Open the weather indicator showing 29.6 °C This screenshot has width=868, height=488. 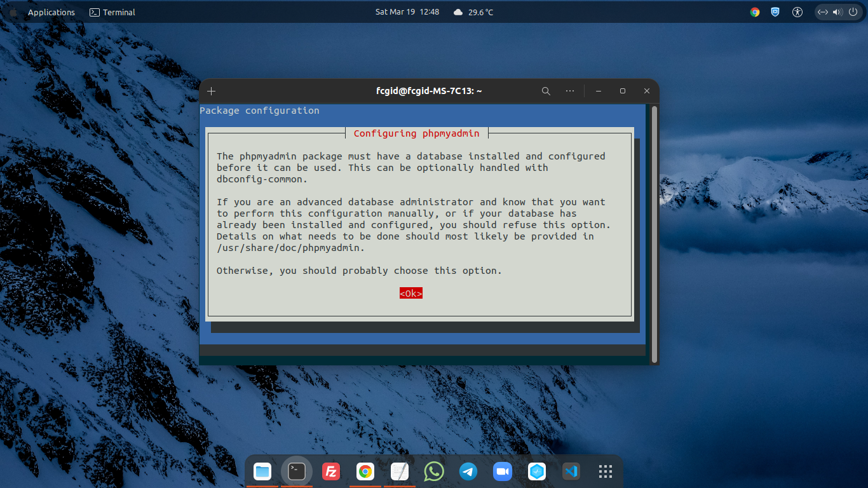(473, 12)
